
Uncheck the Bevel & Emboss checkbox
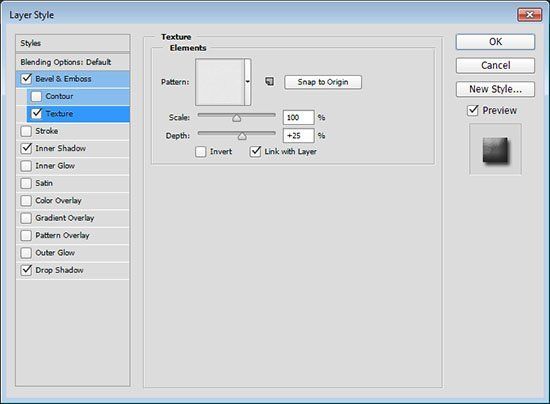(27, 79)
